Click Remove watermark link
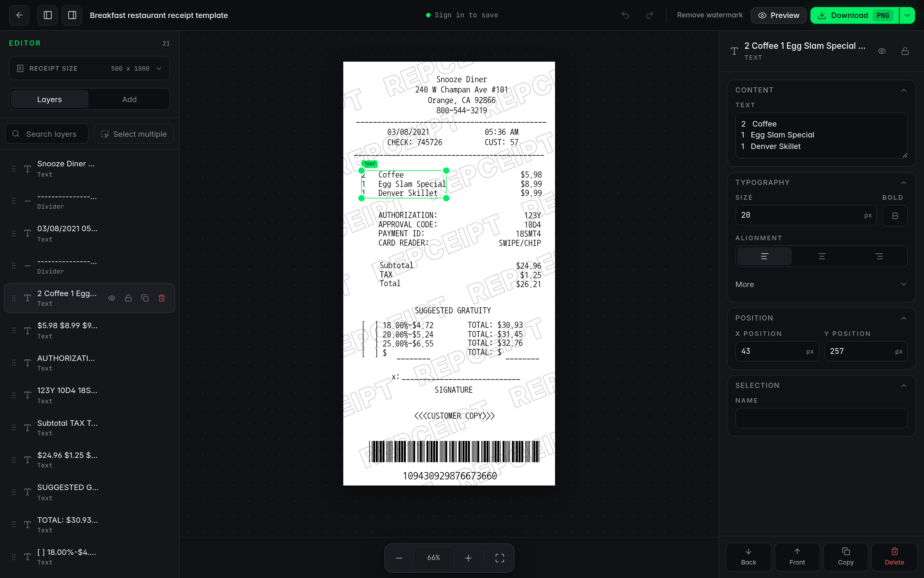 pos(710,15)
